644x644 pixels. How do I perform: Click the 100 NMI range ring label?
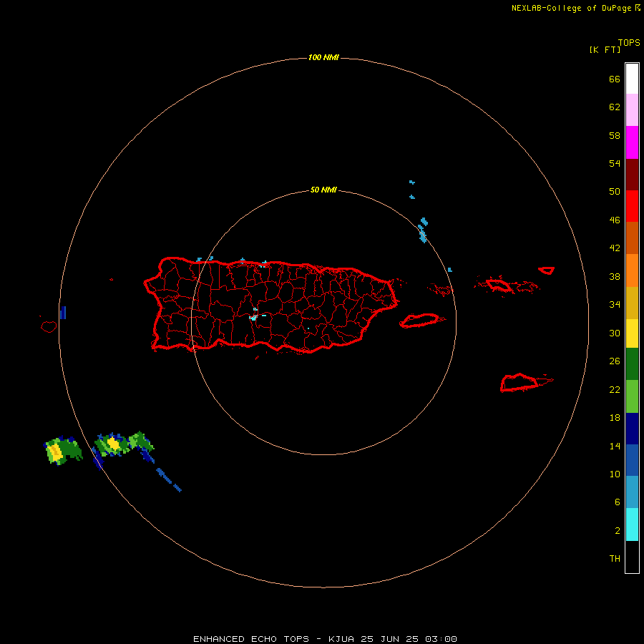point(323,57)
